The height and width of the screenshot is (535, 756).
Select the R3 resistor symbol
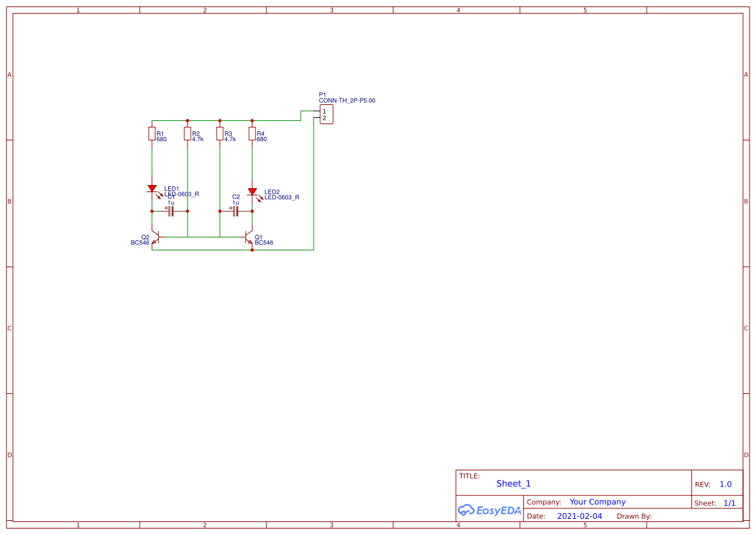click(220, 134)
